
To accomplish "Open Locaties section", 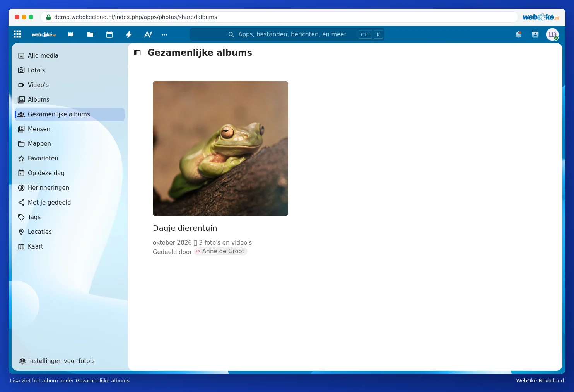I will [x=70, y=232].
